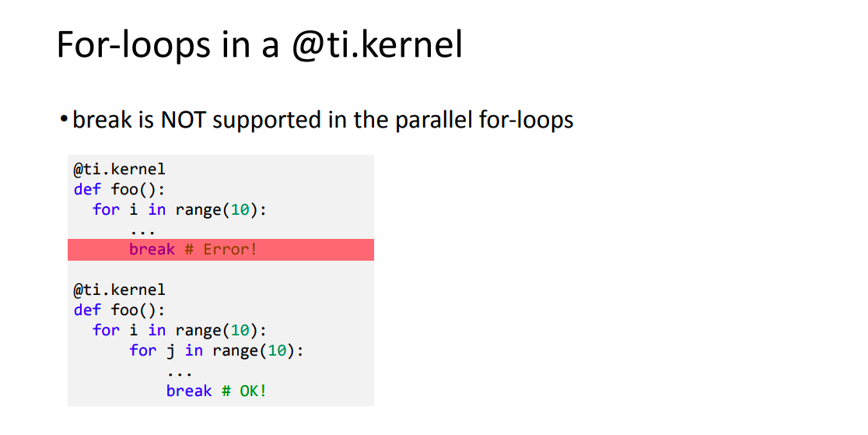Click the first 'def foo():' line
This screenshot has width=868, height=435.
click(119, 190)
